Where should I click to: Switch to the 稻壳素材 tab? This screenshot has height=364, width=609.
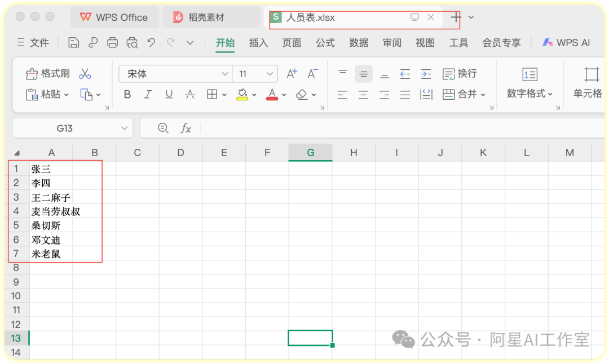(x=211, y=17)
